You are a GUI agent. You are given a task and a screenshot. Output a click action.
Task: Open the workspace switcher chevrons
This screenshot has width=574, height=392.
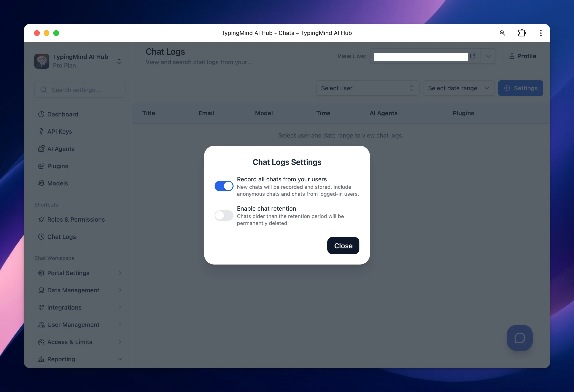pyautogui.click(x=119, y=61)
